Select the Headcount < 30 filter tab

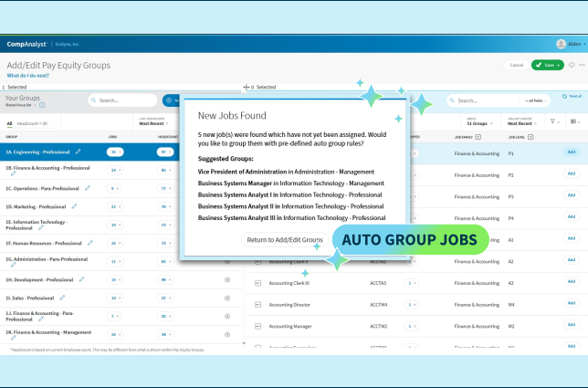[32, 122]
